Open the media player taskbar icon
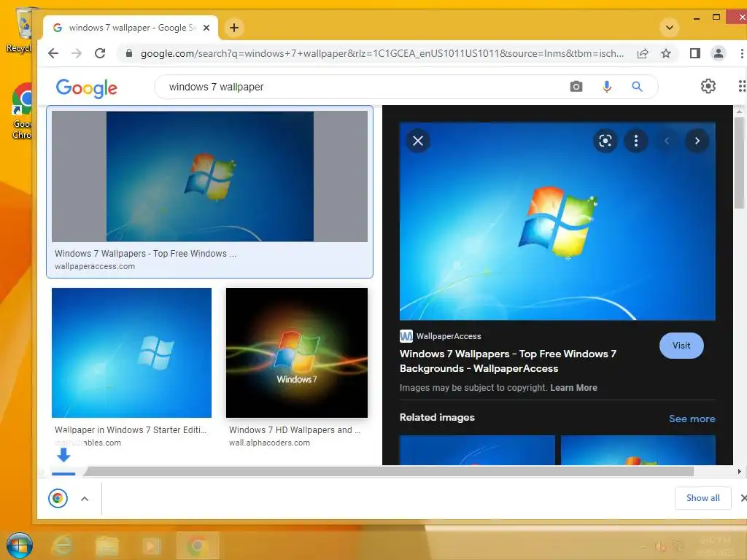Screen dimensions: 747x560 pos(151,545)
